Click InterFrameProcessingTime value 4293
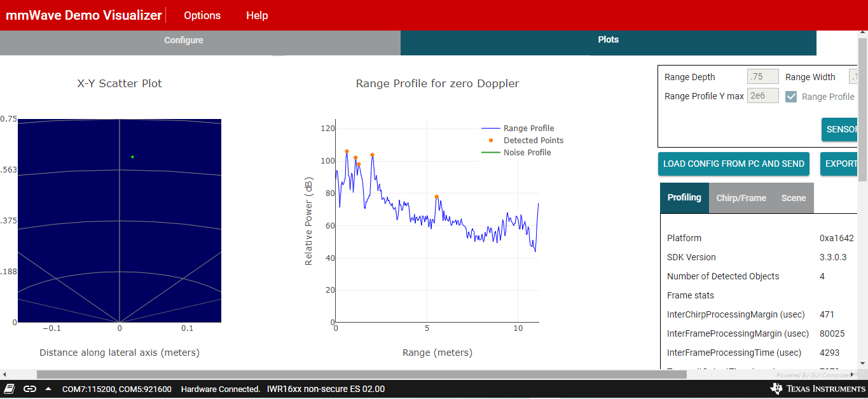Screen dimensions: 868x399 coord(829,353)
